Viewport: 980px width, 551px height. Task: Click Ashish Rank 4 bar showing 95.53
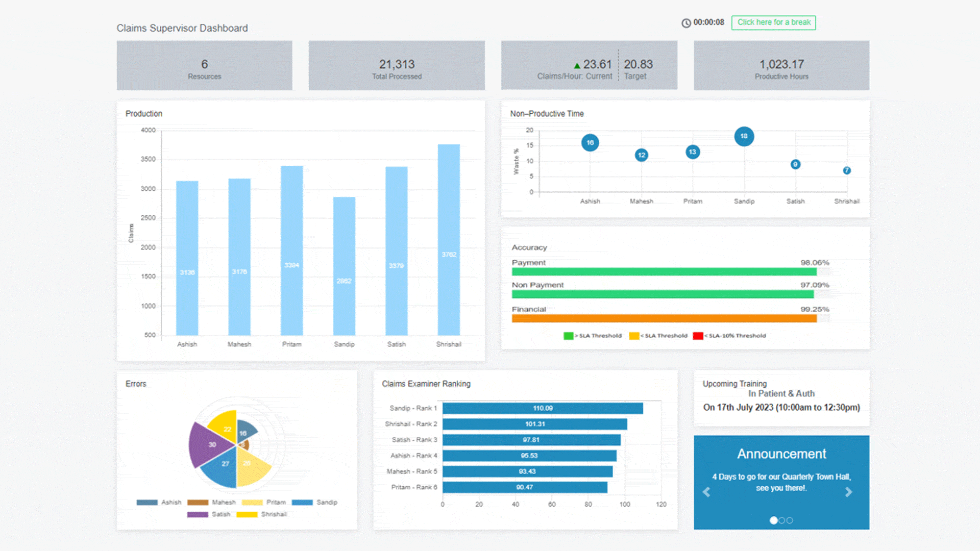coord(529,456)
